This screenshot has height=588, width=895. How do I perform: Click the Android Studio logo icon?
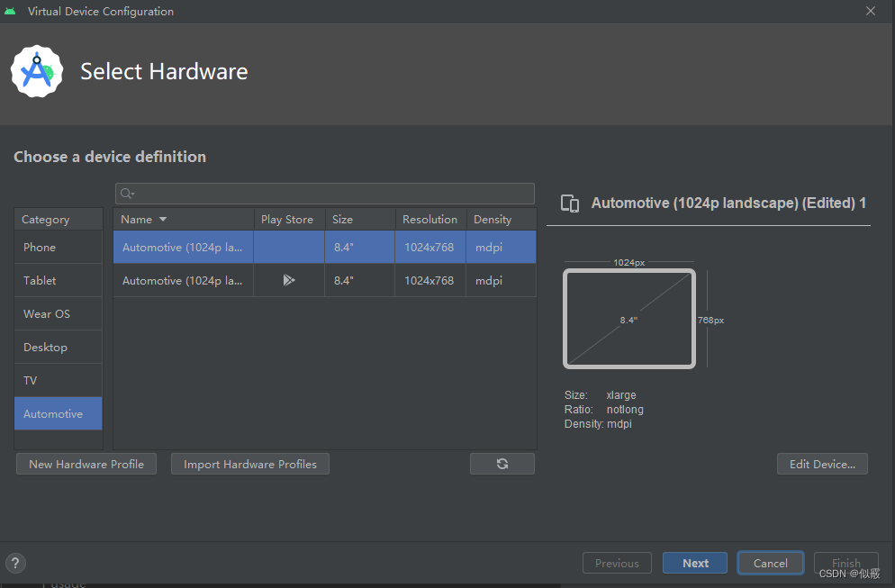pyautogui.click(x=37, y=71)
